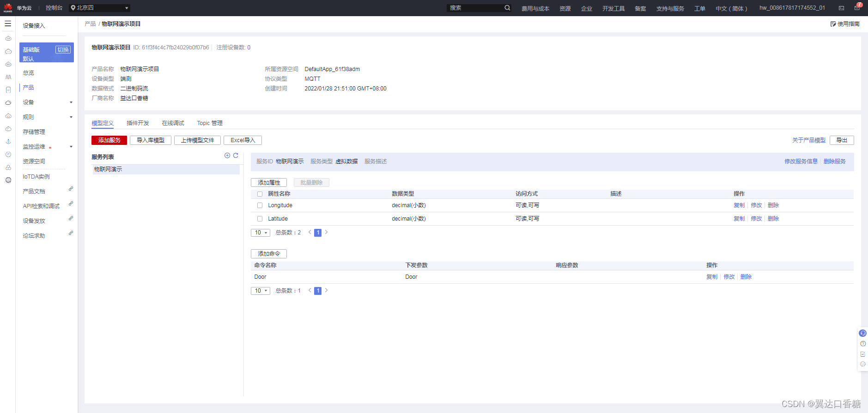Viewport: 868px width, 413px height.
Task: Select all attributes header checkbox
Action: [x=260, y=194]
